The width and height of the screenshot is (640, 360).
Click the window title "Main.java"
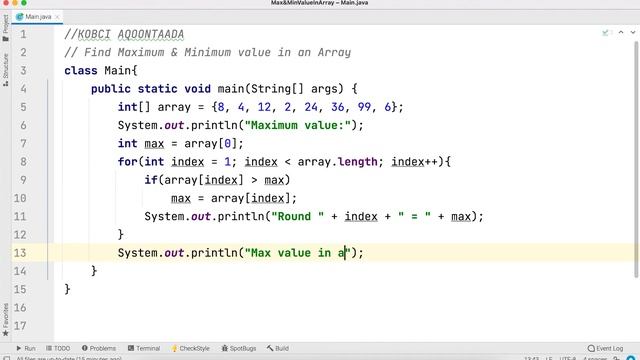click(354, 3)
